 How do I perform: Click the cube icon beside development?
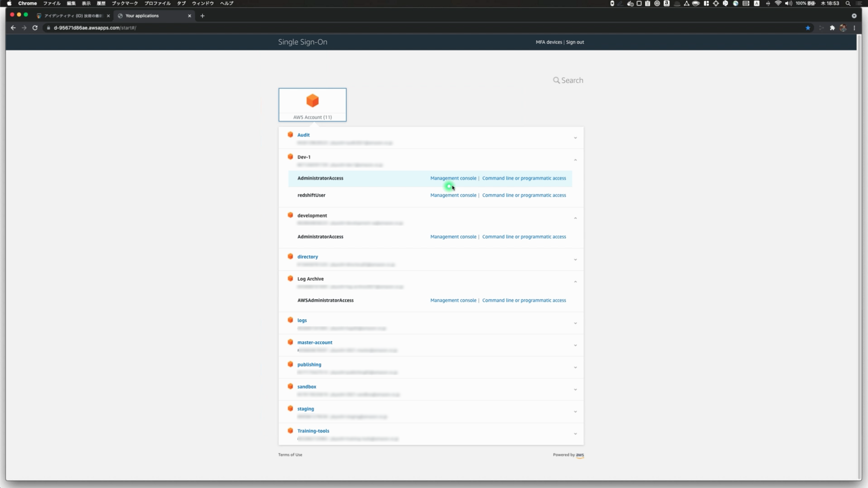(291, 215)
